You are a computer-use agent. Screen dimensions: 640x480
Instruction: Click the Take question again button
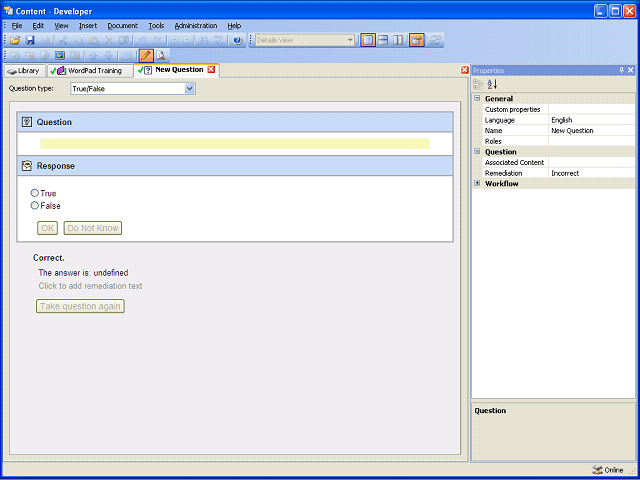(80, 306)
